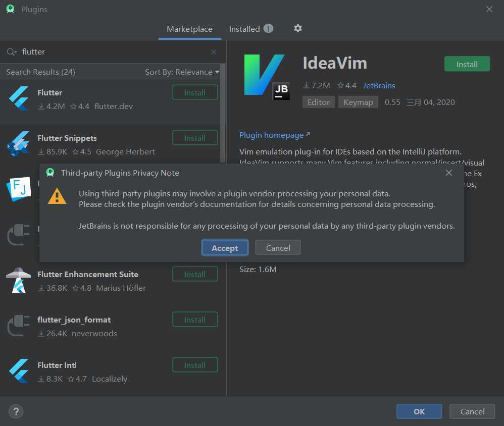504x426 pixels.
Task: Click the Size: 1.6M text
Action: pos(258,269)
